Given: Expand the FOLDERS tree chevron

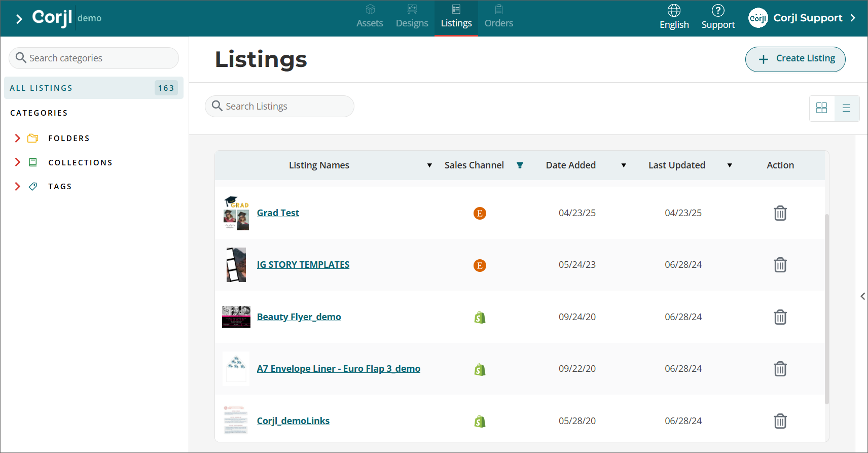Looking at the screenshot, I should [x=18, y=138].
